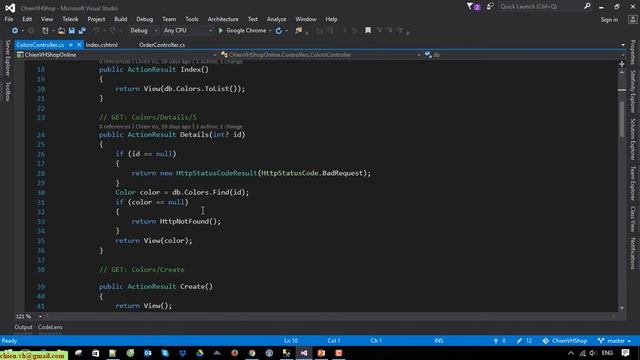Toggle bookmark with the bookmark icon

[368, 31]
